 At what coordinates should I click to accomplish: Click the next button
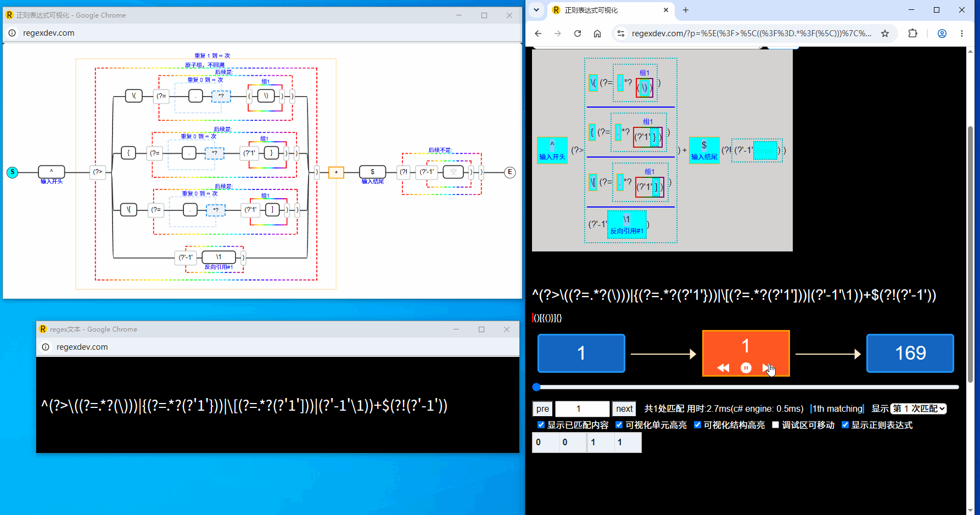pos(624,408)
